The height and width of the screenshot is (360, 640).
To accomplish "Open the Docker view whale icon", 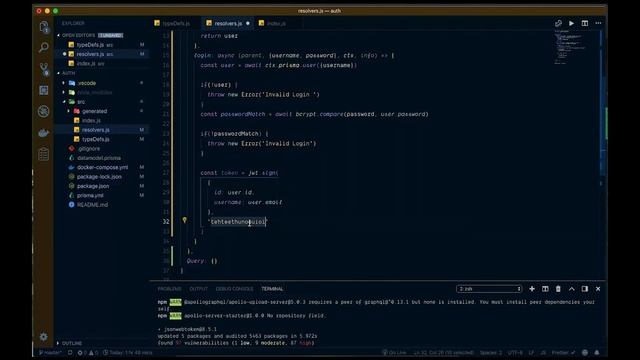I will point(44,133).
